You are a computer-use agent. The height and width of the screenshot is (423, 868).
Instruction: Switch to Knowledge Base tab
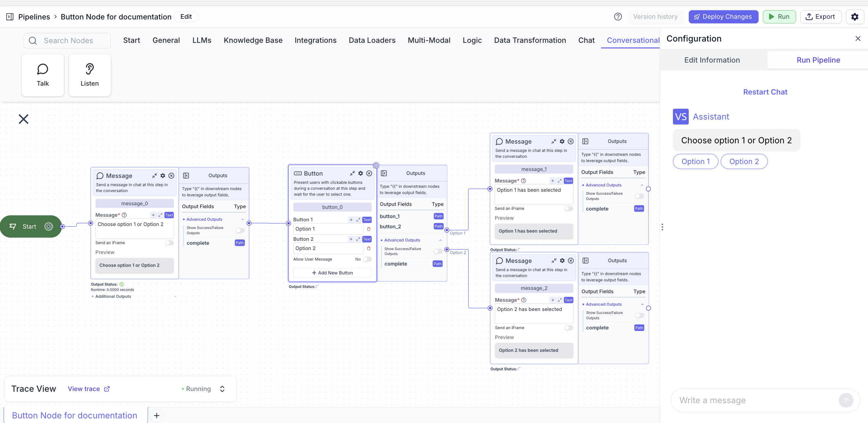click(253, 41)
